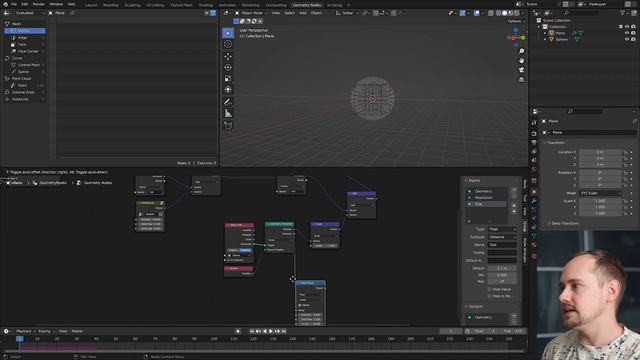Open the timeline Keying menu

[x=46, y=331]
